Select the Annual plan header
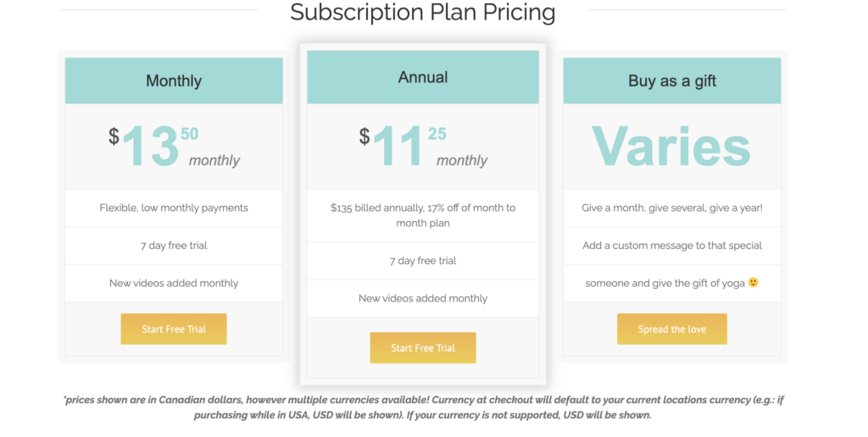This screenshot has height=437, width=868. coord(423,77)
